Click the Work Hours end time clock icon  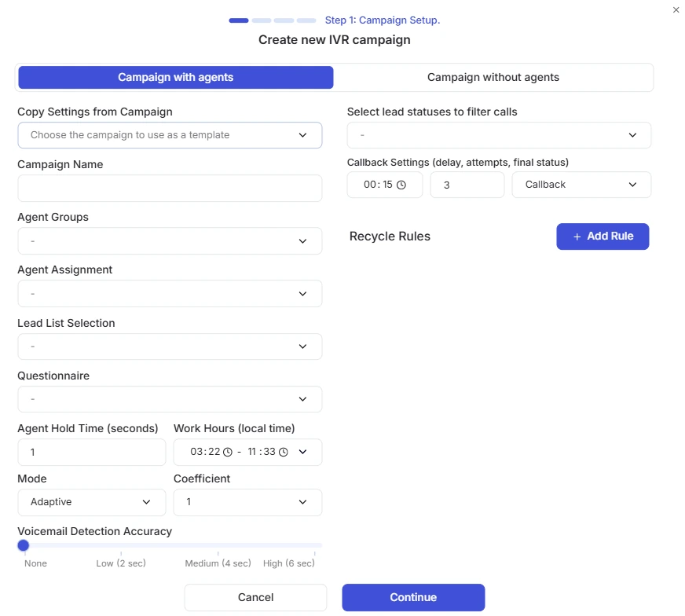tap(284, 452)
